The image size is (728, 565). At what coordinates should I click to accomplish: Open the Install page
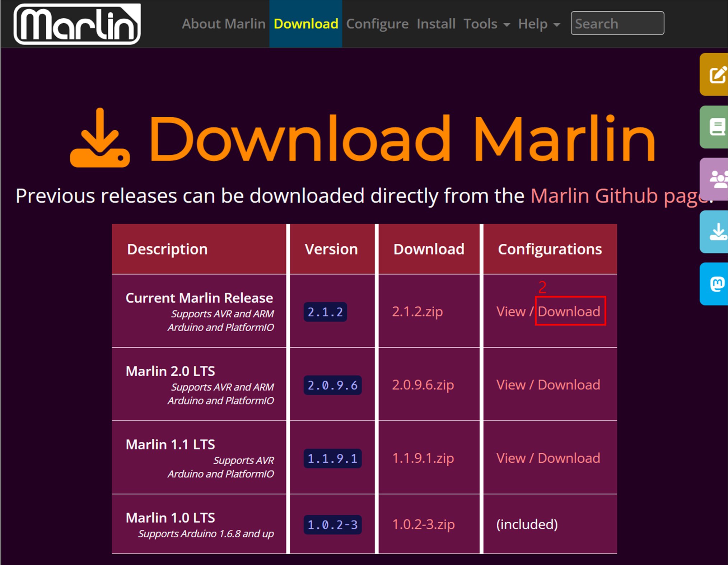(436, 24)
